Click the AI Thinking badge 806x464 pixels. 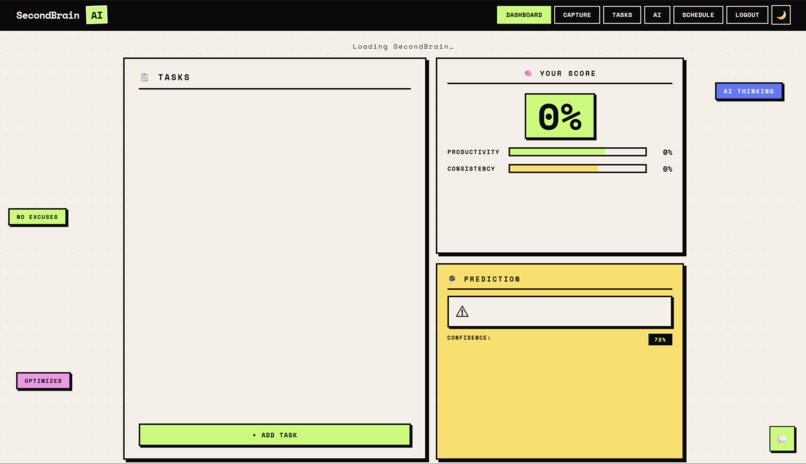coord(749,91)
